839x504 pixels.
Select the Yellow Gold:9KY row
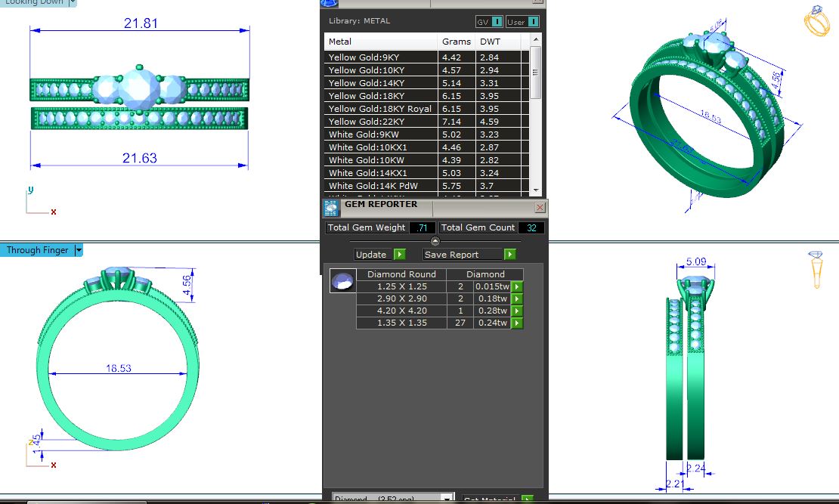click(426, 57)
